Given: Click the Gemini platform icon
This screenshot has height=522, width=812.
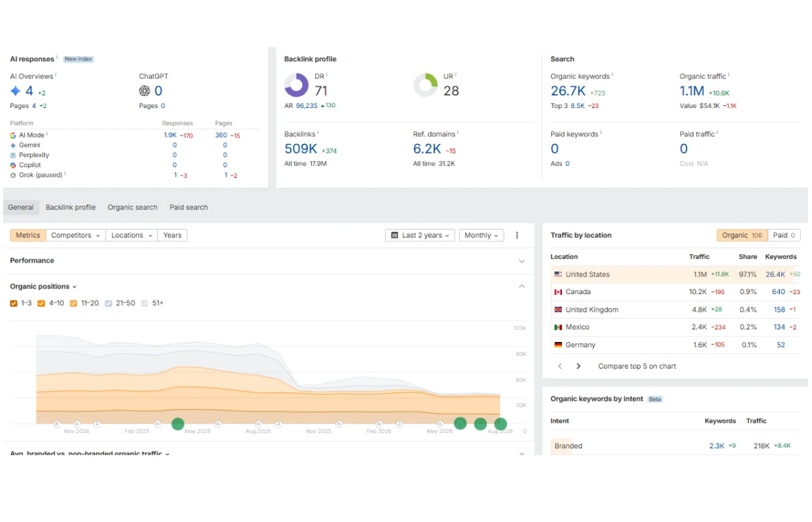Looking at the screenshot, I should (x=13, y=145).
